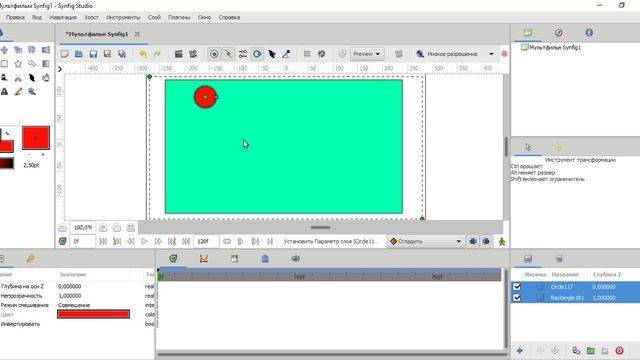Toggle playback loop in the time bar
Viewport: 640px width, 360px height.
pyautogui.click(x=227, y=241)
